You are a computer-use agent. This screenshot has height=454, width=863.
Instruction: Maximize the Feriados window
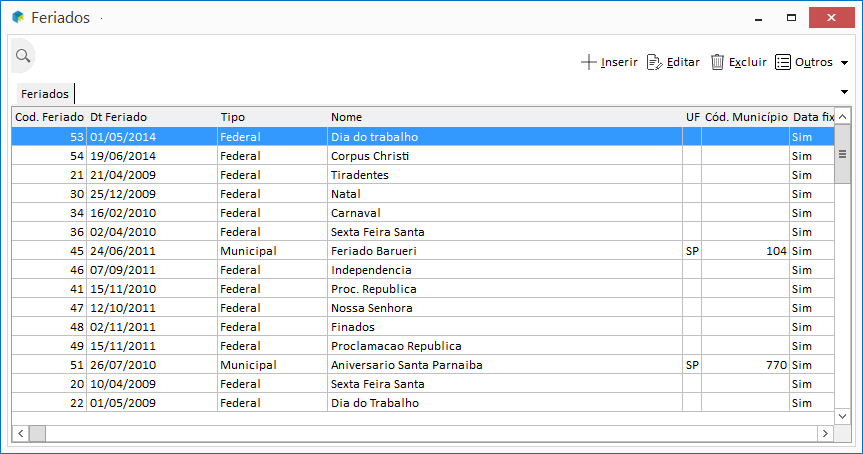click(791, 18)
